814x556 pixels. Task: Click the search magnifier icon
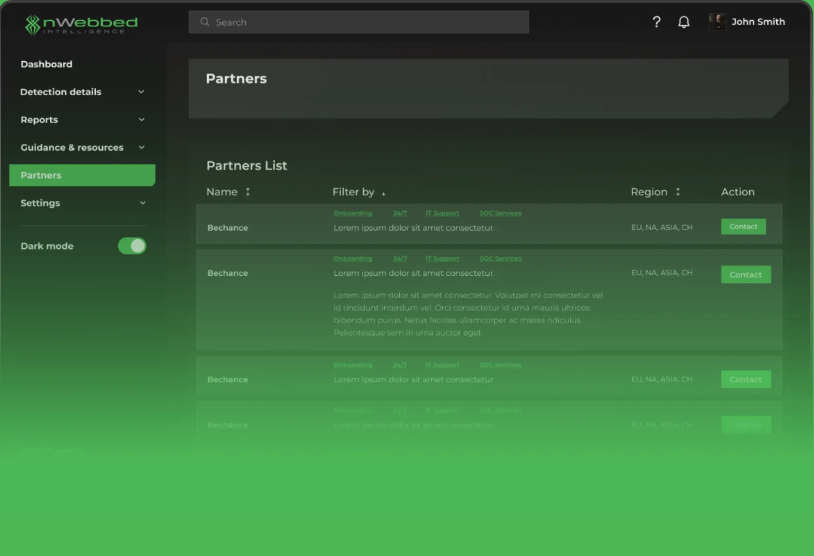pyautogui.click(x=205, y=22)
